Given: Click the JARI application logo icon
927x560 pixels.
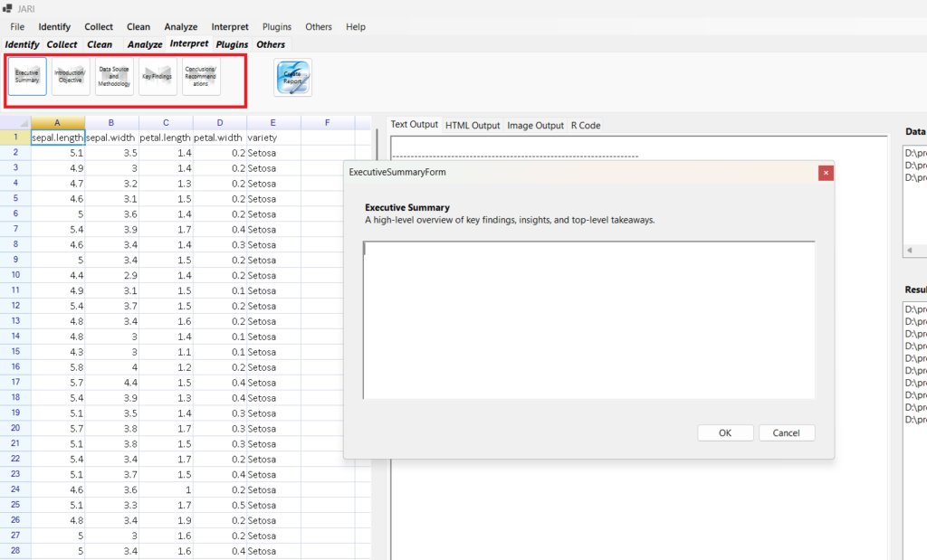Looking at the screenshot, I should [9, 8].
